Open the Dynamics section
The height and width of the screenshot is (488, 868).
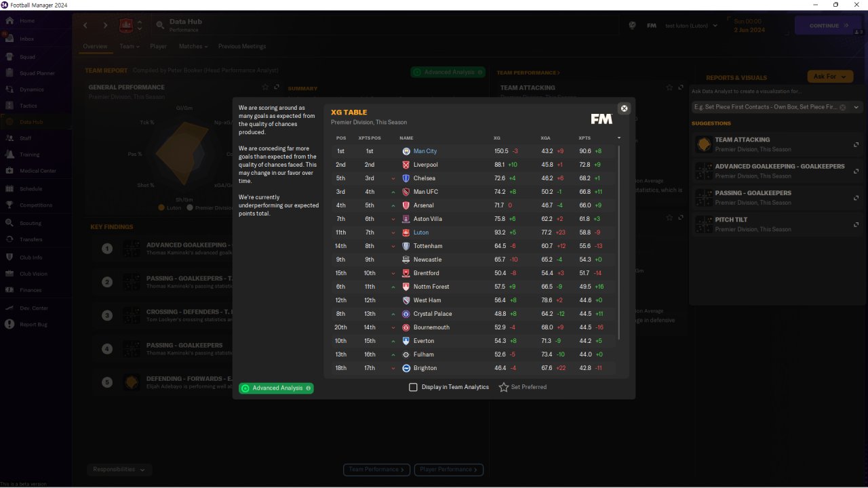click(x=31, y=89)
